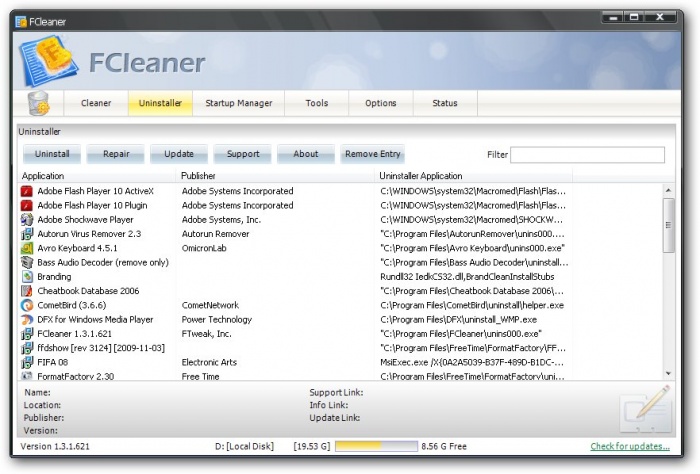Click the list scrollbar up arrow
This screenshot has width=700, height=474.
(x=668, y=190)
